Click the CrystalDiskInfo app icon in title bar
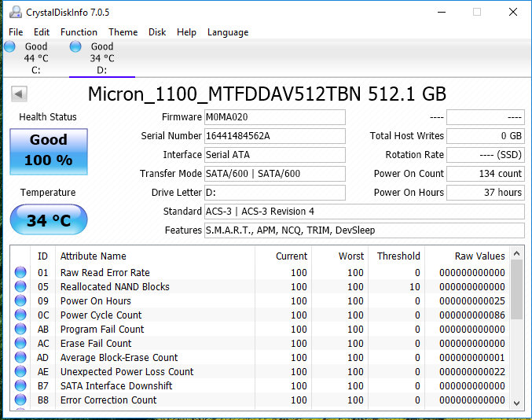This screenshot has height=420, width=532. pos(16,13)
